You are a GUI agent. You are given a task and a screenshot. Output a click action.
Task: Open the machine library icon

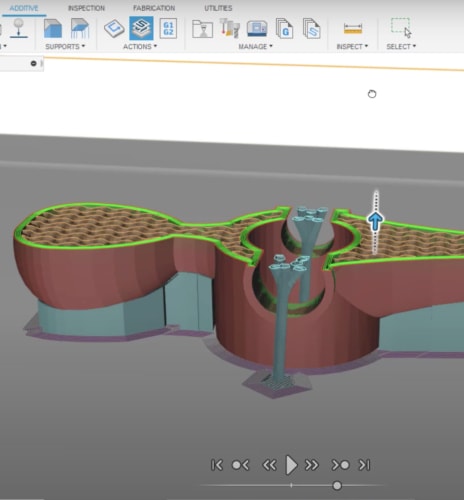tap(257, 28)
